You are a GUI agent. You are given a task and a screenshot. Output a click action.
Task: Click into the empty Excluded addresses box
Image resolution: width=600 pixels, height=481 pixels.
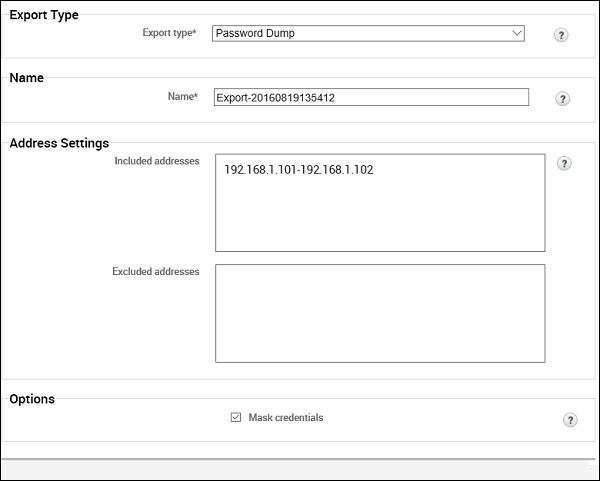[380, 313]
